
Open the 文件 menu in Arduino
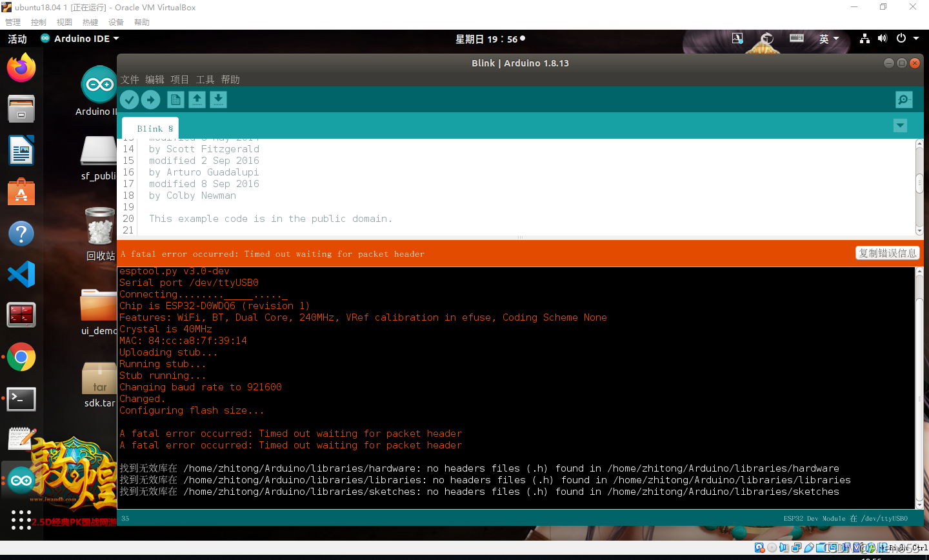click(130, 79)
